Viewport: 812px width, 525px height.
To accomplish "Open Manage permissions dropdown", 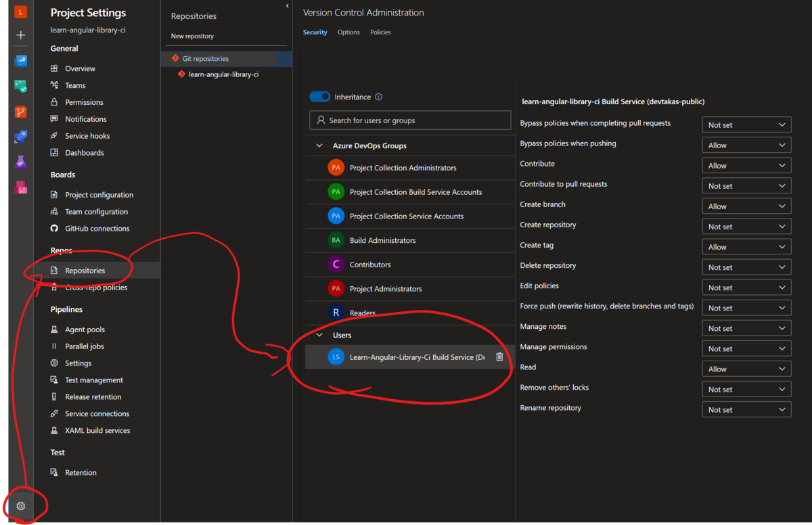I will pos(746,348).
